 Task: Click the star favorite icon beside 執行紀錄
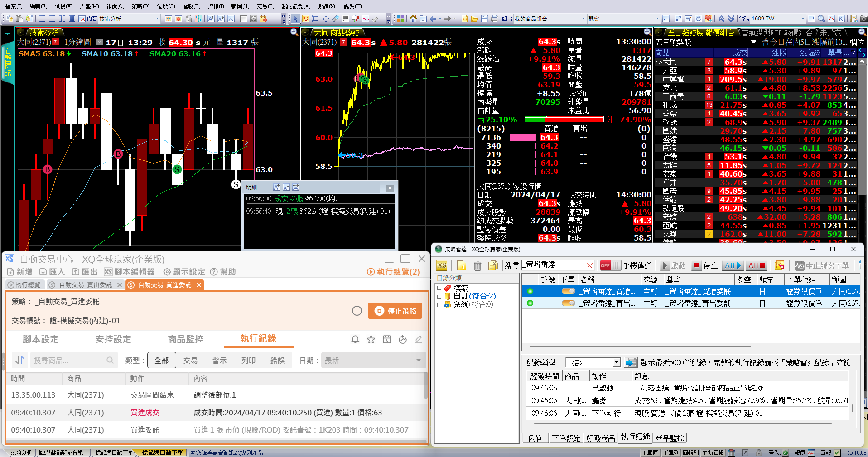coord(371,339)
